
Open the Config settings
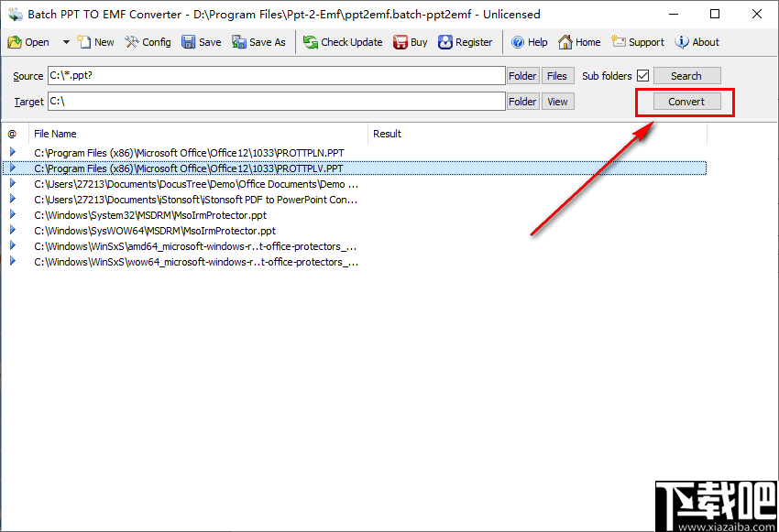[x=148, y=41]
